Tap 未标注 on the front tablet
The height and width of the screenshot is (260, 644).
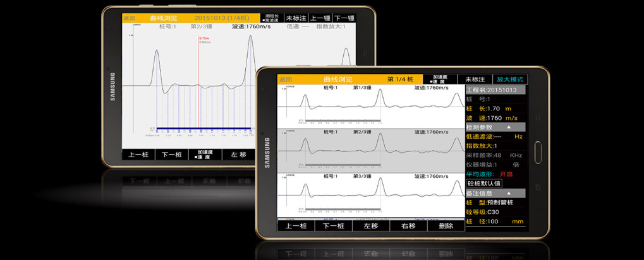(x=475, y=79)
